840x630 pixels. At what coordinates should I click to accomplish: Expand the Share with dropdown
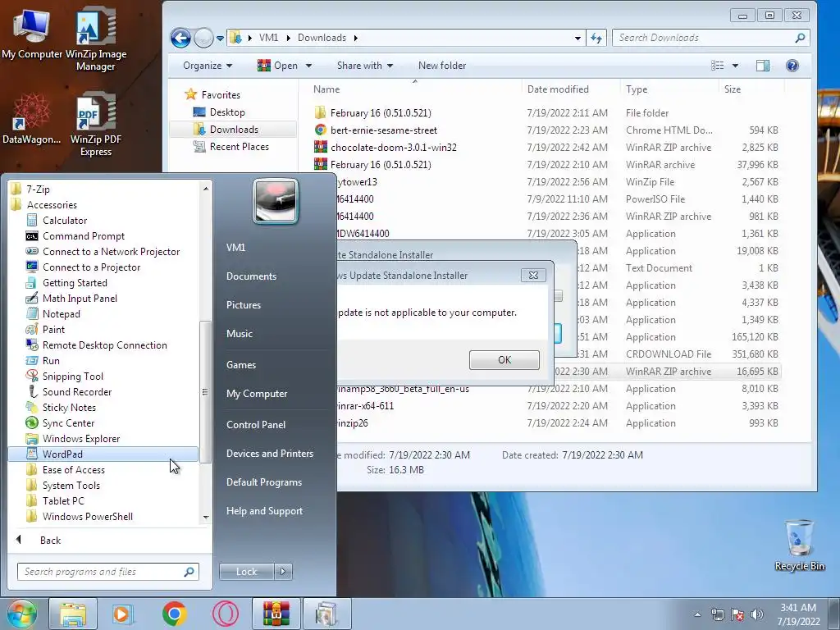tap(365, 66)
